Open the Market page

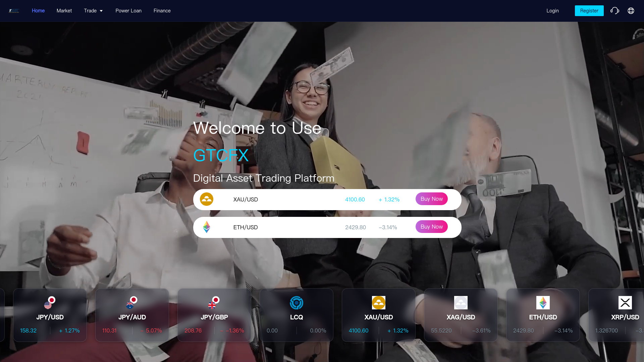coord(64,11)
